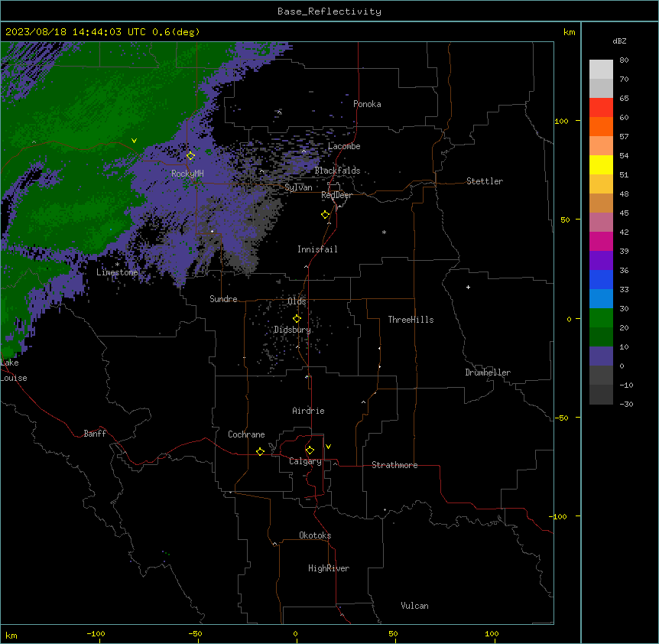659x644 pixels.
Task: Click the Cochrane town label
Action: click(x=246, y=434)
